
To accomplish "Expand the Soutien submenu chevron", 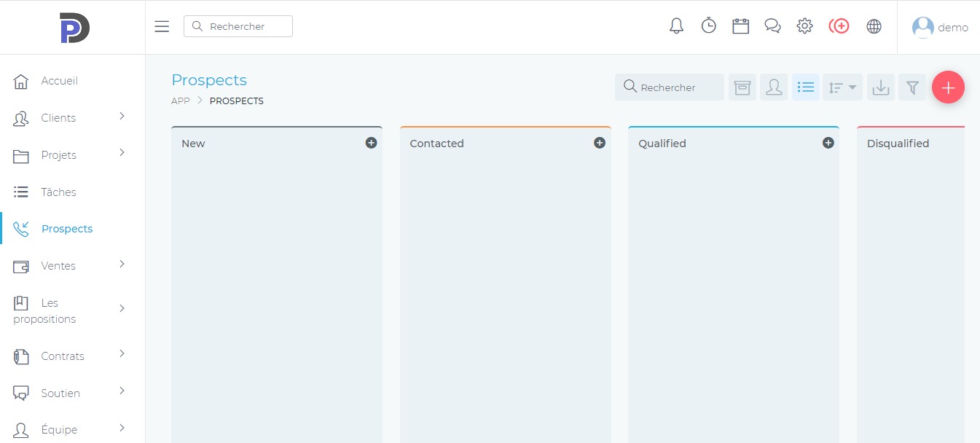I will (122, 391).
